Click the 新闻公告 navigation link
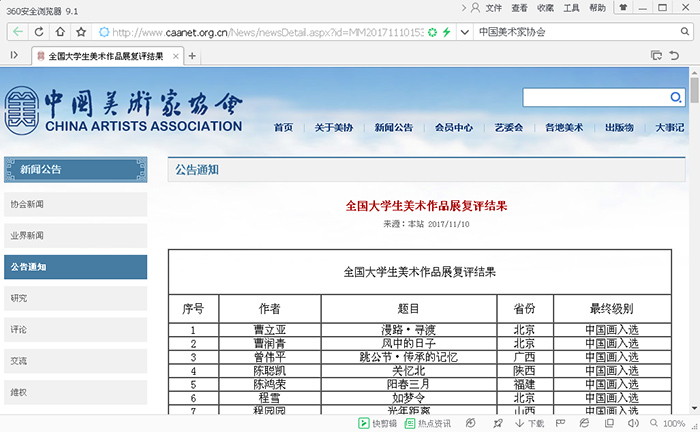700x432 pixels. 393,127
